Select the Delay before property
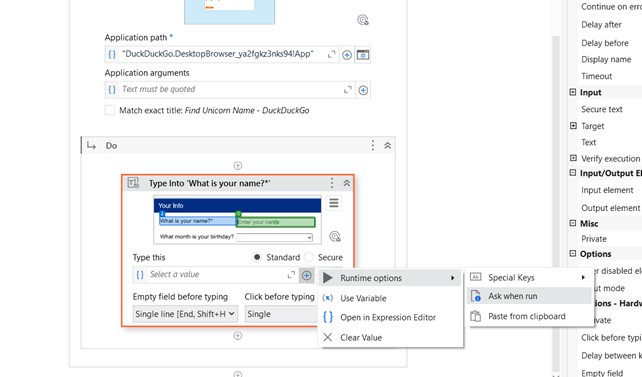 [x=605, y=43]
